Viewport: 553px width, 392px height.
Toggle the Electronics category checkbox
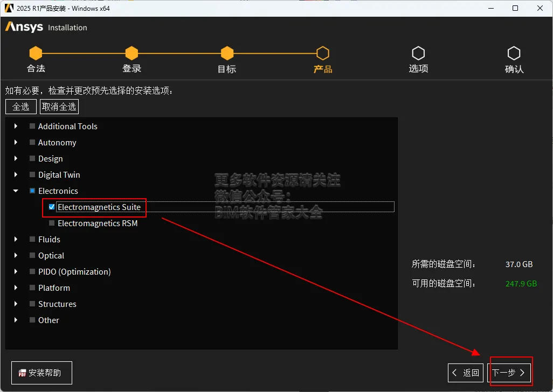[x=32, y=191]
